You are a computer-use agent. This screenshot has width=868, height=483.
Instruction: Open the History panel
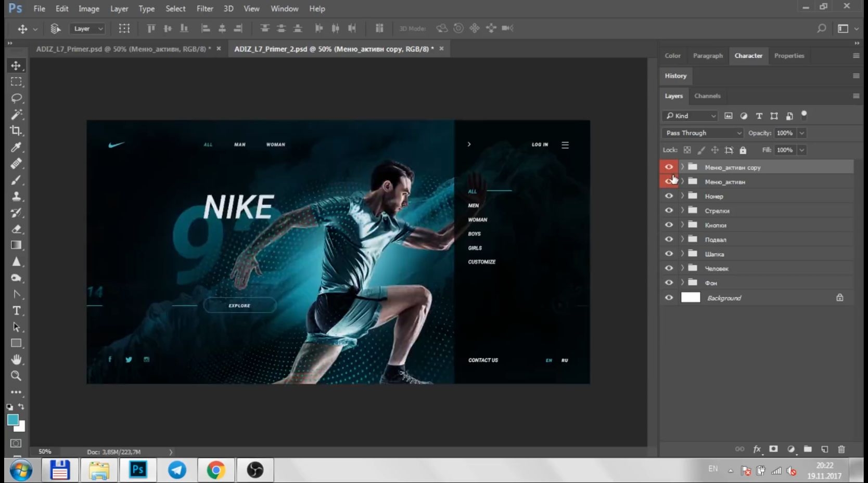[x=675, y=76]
